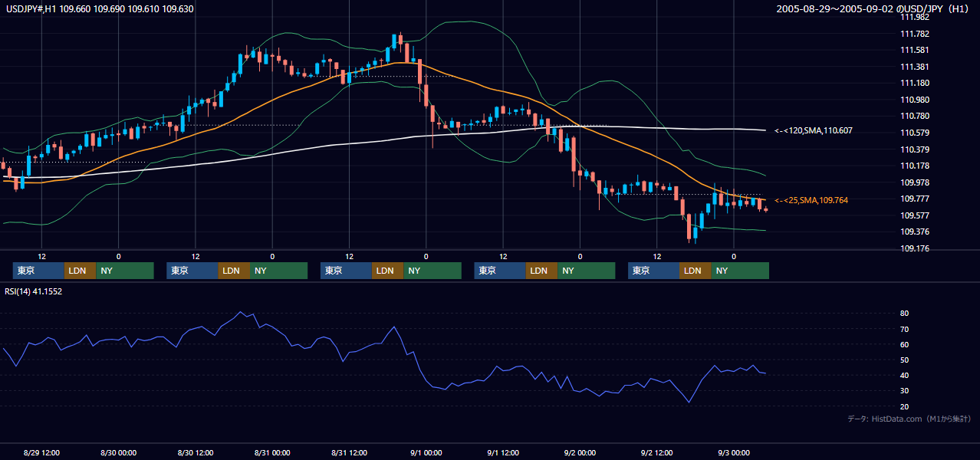Click the 8/29 12:00 time axis label
Viewport: 980px width, 460px height.
[41, 452]
